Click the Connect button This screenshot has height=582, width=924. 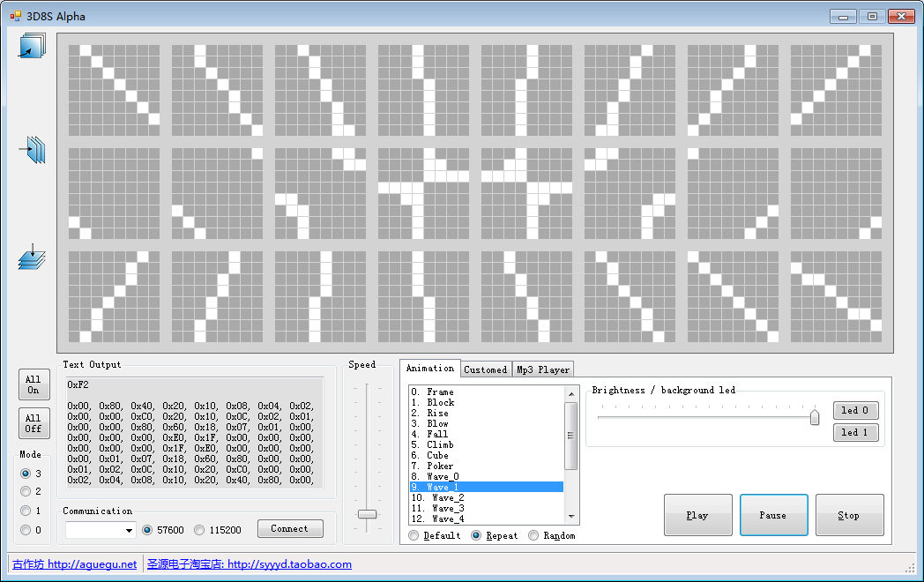click(290, 528)
